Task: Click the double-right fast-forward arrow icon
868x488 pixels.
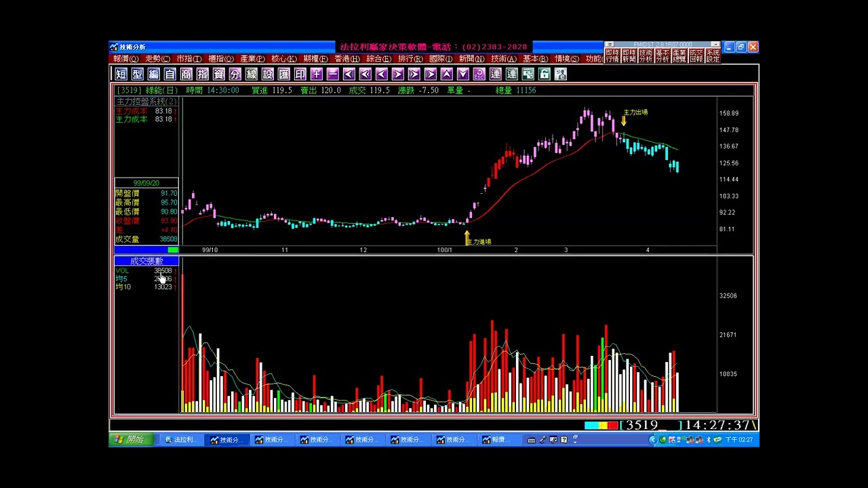Action: pos(414,75)
